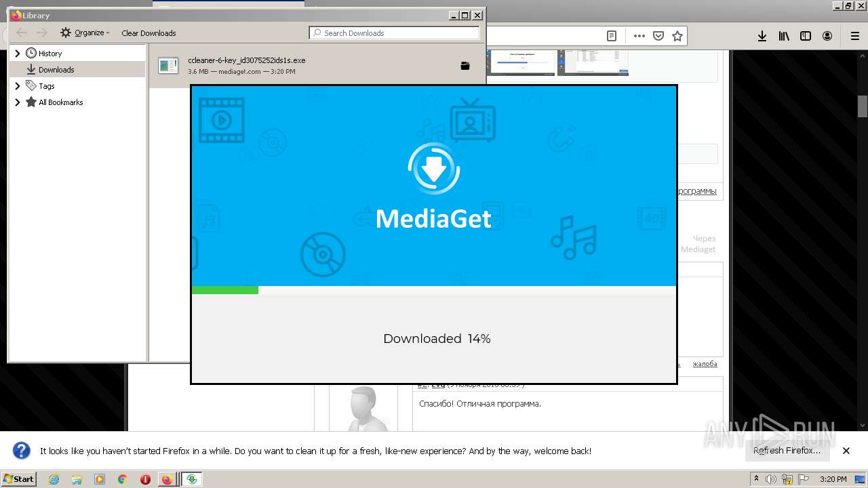Select History in Library sidebar

coord(50,53)
